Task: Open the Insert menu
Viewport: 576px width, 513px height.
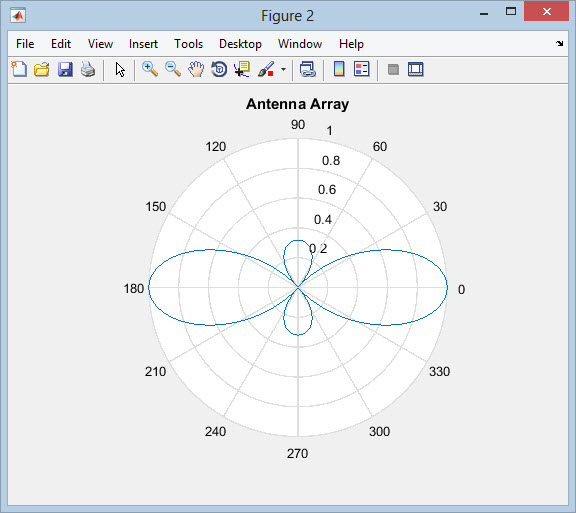Action: tap(143, 44)
